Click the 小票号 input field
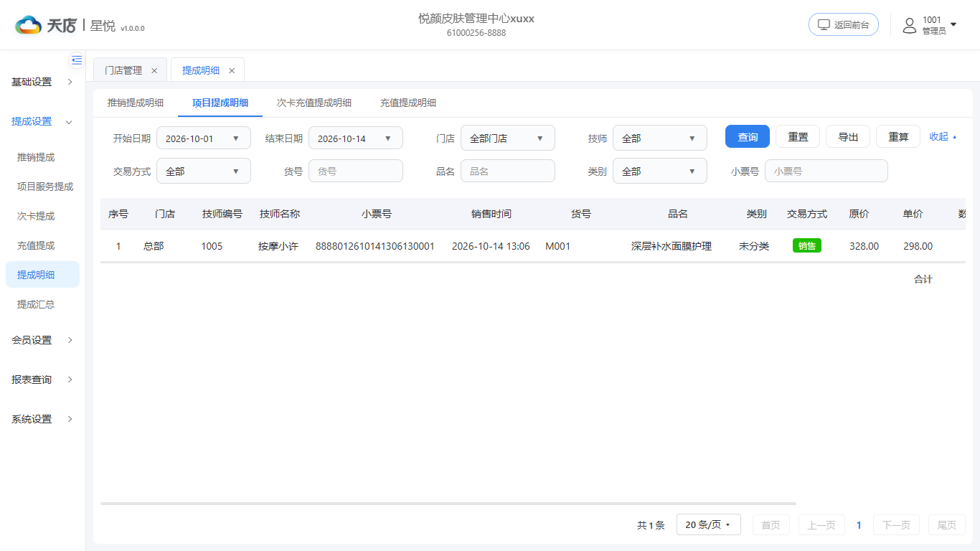 (826, 171)
